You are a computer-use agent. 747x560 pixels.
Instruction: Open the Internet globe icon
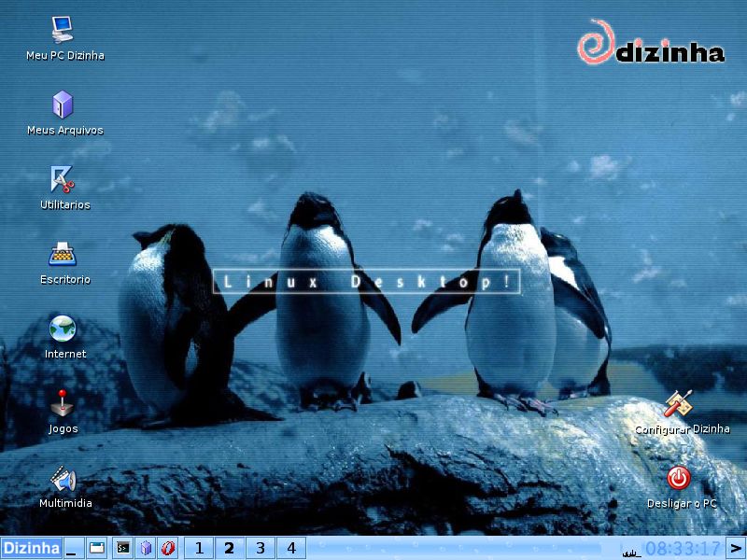pos(62,328)
